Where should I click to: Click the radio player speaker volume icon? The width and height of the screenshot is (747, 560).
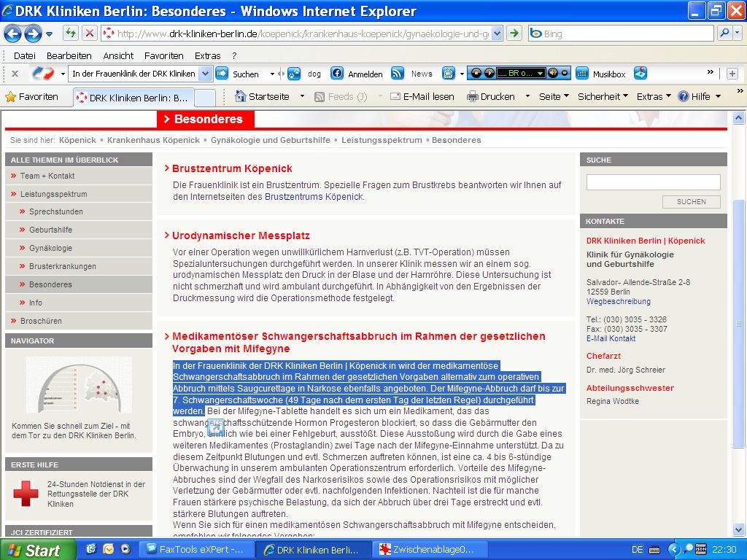(x=553, y=74)
